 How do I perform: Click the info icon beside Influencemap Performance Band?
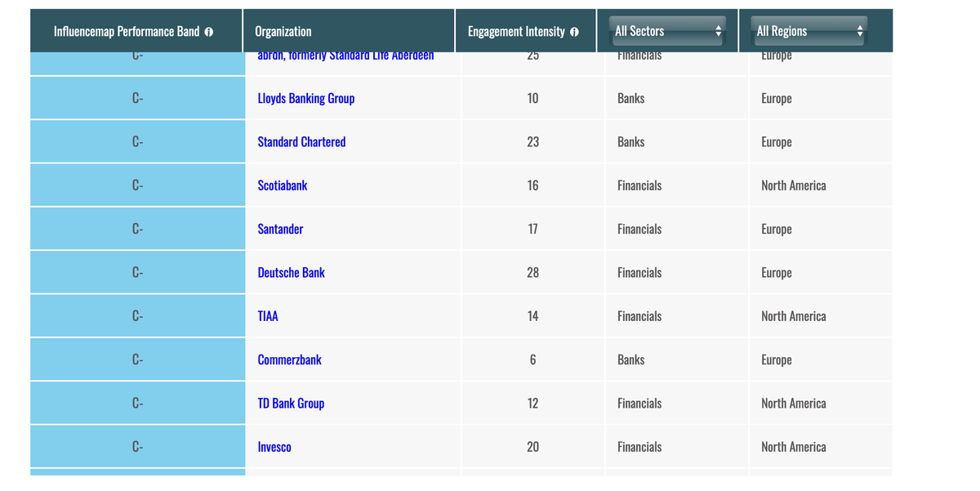[x=208, y=31]
